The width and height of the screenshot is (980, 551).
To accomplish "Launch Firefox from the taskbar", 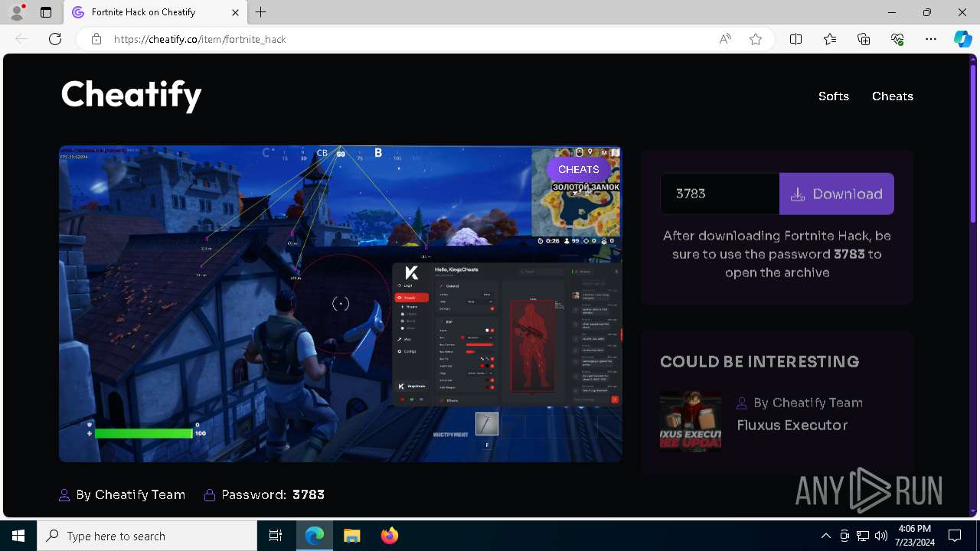I will point(389,536).
